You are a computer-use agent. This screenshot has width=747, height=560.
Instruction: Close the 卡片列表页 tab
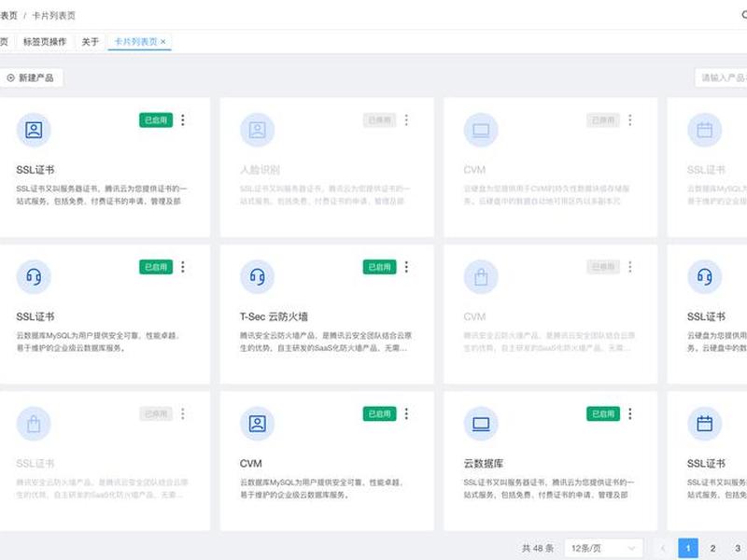pyautogui.click(x=162, y=42)
